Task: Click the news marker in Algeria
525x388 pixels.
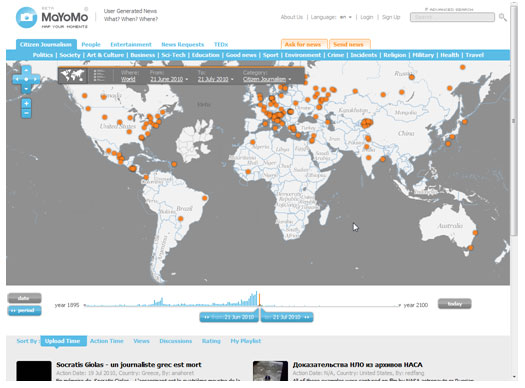Action: click(x=253, y=142)
